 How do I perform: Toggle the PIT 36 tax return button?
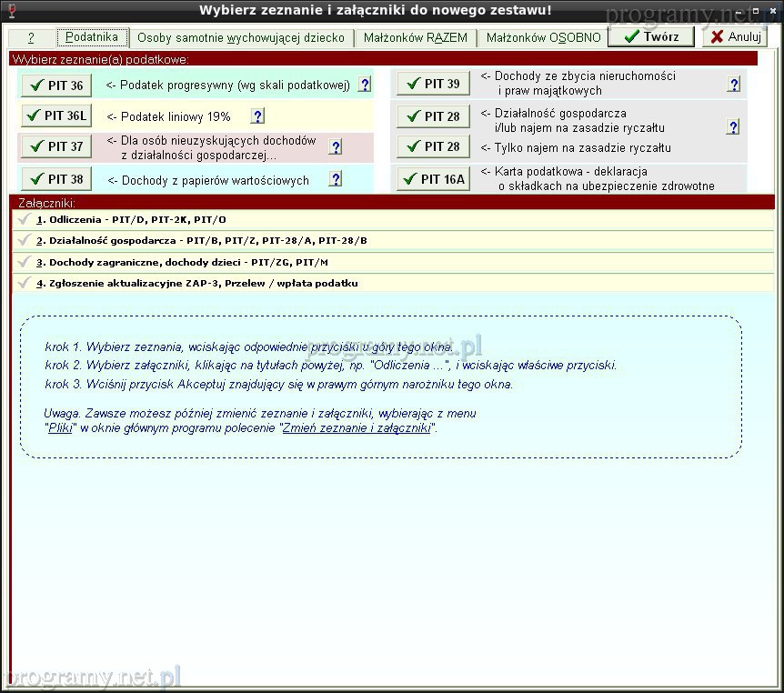click(x=56, y=85)
